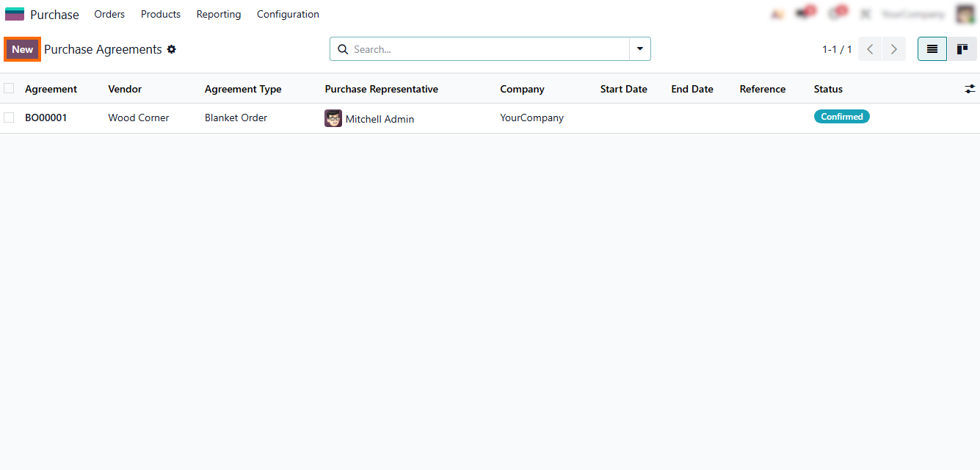Viewport: 980px width, 470px height.
Task: Go to the next page of records
Action: click(893, 49)
